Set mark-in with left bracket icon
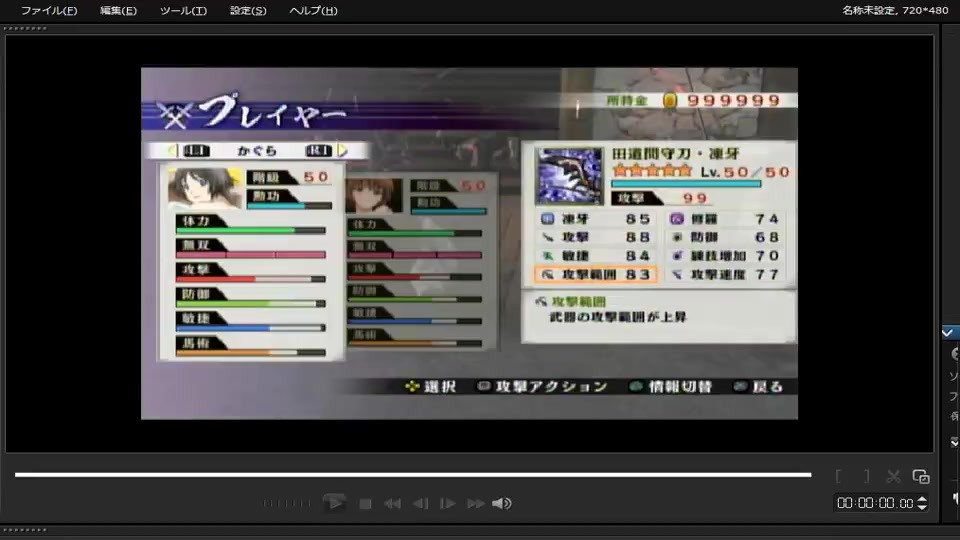960x540 pixels. (838, 476)
